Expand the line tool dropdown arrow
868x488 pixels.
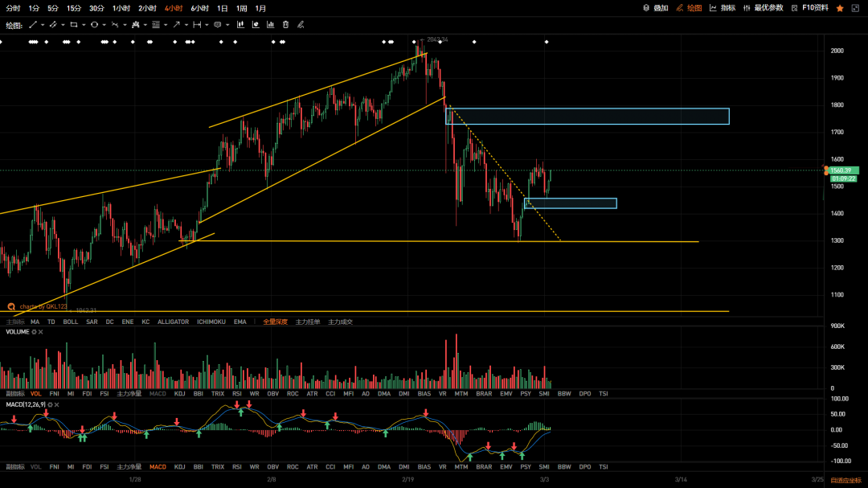[43, 25]
